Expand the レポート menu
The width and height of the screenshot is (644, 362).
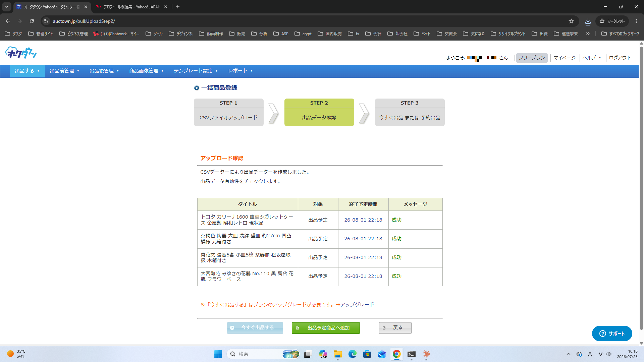[x=240, y=71]
